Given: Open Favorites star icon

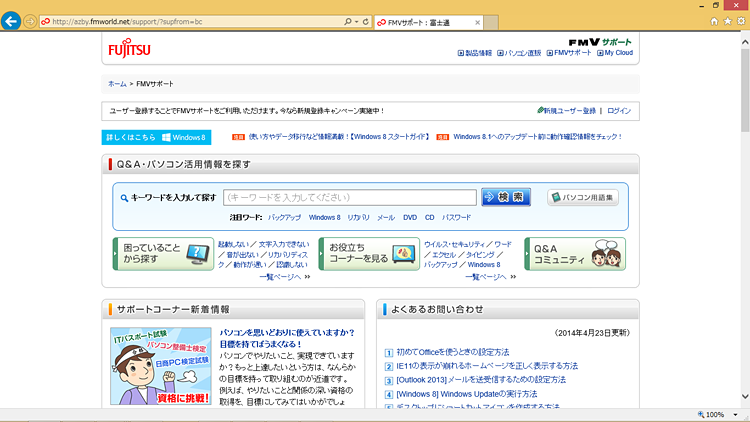Looking at the screenshot, I should (728, 21).
